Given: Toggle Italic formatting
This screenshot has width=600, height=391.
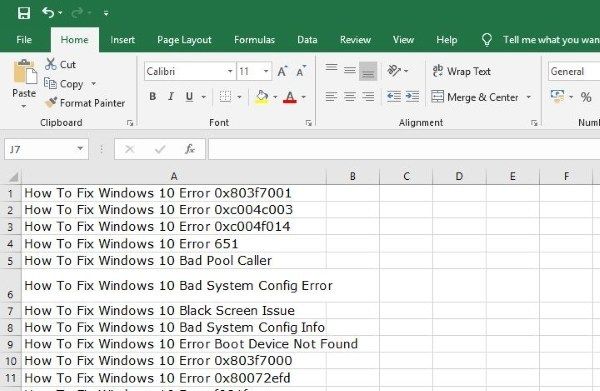Looking at the screenshot, I should tap(171, 96).
